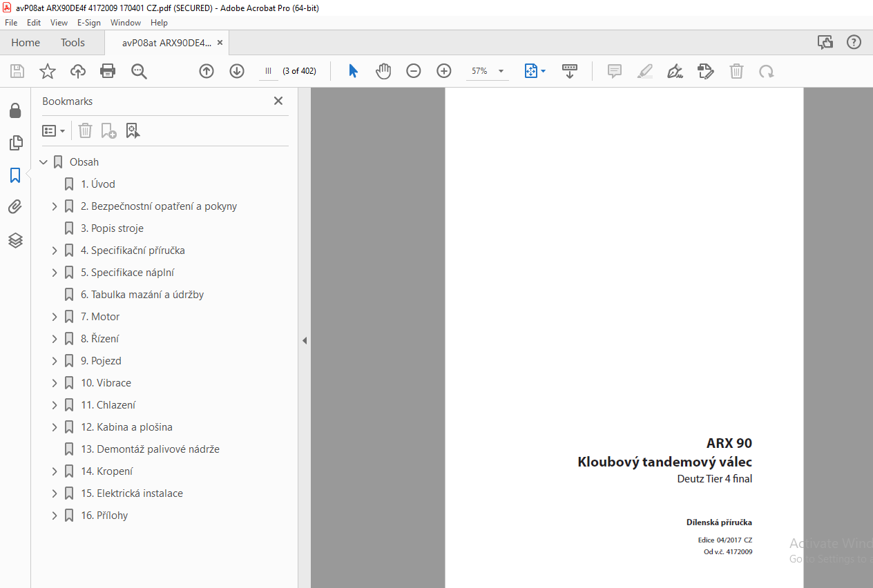Image resolution: width=873 pixels, height=588 pixels.
Task: Upload the file to cloud storage
Action: (78, 71)
